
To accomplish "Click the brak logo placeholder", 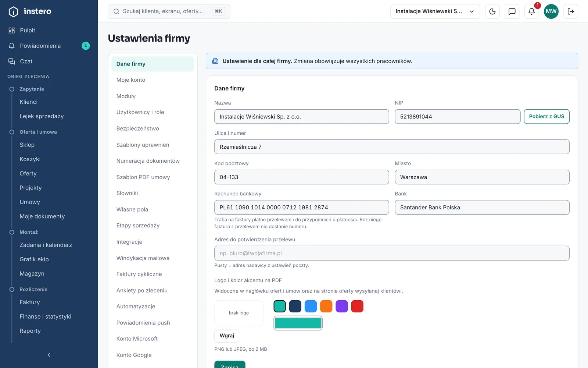I will 239,313.
